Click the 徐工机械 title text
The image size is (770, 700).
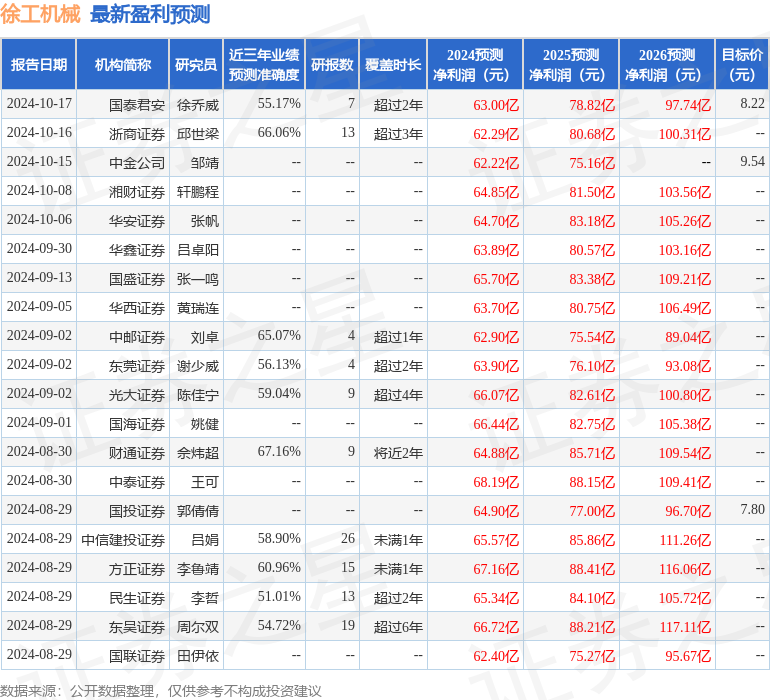(x=40, y=14)
